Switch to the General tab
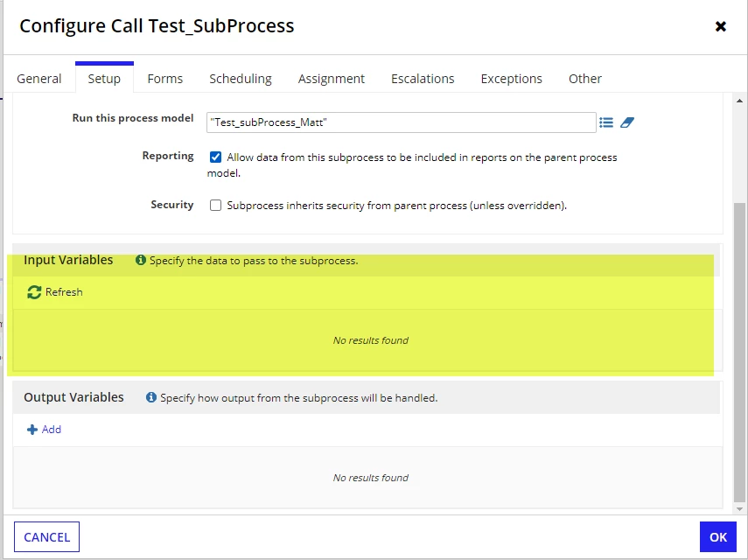748x560 pixels. [39, 79]
